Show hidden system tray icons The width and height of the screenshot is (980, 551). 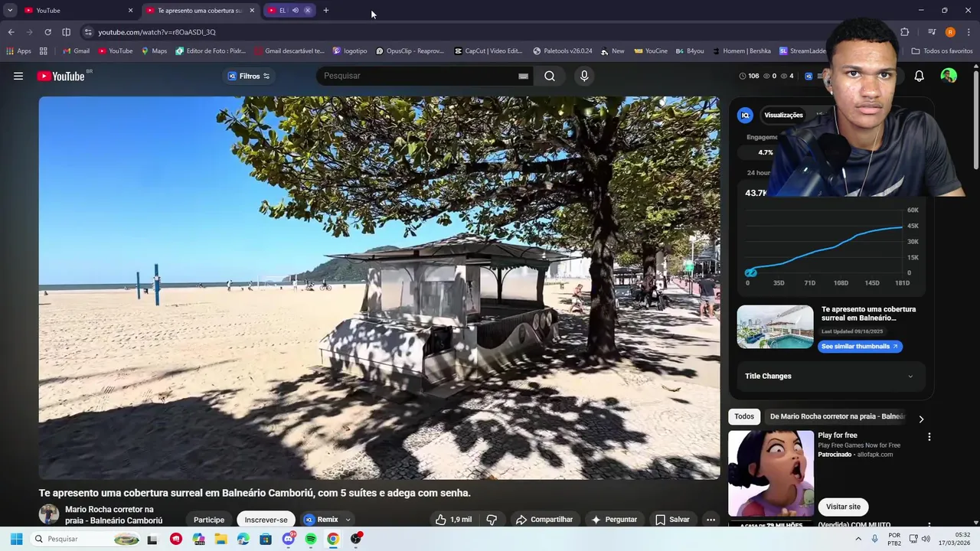(858, 539)
